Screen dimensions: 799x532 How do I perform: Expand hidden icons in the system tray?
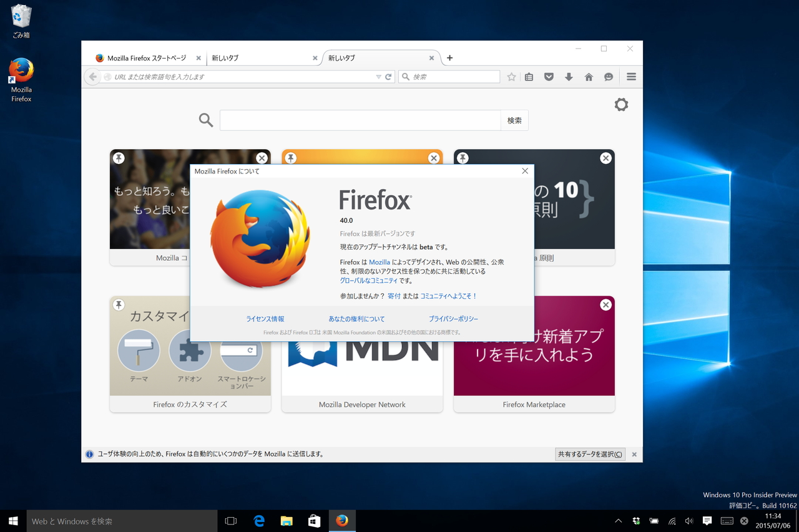coord(617,521)
